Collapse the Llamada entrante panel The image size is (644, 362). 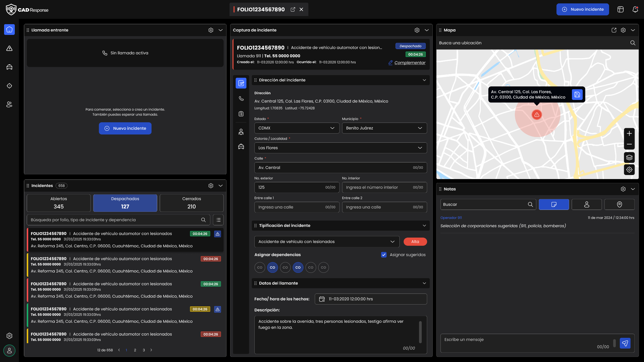(220, 30)
